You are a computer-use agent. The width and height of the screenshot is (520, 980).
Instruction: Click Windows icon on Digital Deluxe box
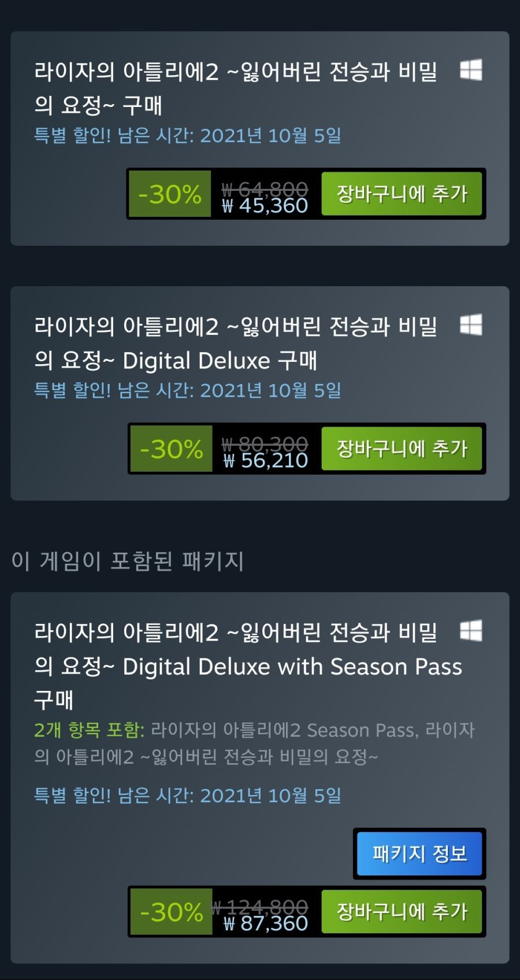471,325
